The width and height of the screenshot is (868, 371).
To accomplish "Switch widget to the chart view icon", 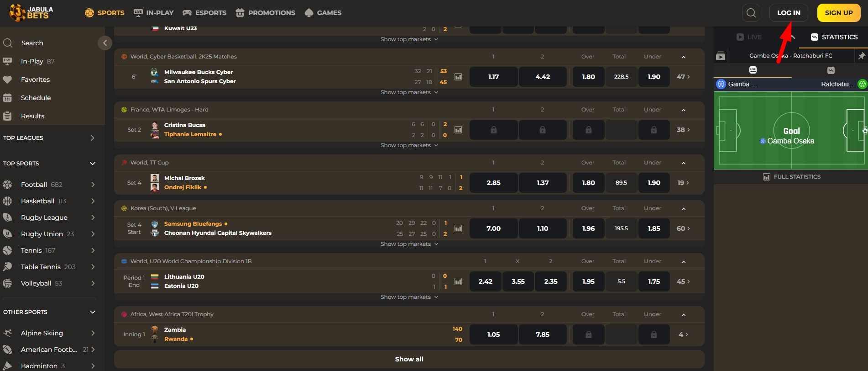I will 831,70.
